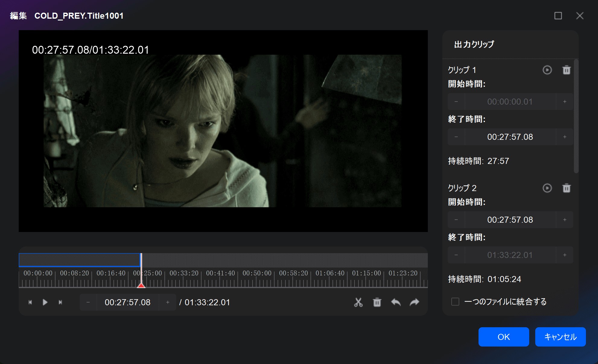This screenshot has width=598, height=364.
Task: Click the clip list scrollbar
Action: point(576,116)
